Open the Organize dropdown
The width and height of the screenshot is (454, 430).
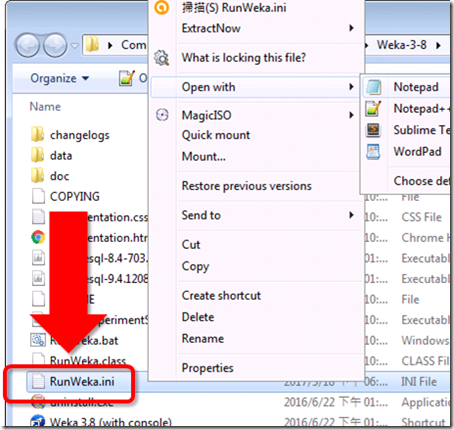tap(60, 78)
